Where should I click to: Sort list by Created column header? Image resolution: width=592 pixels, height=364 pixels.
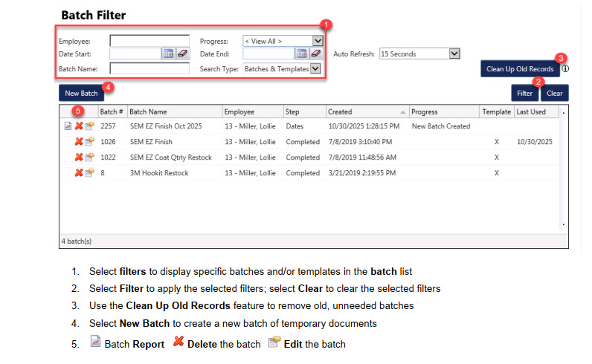[366, 111]
